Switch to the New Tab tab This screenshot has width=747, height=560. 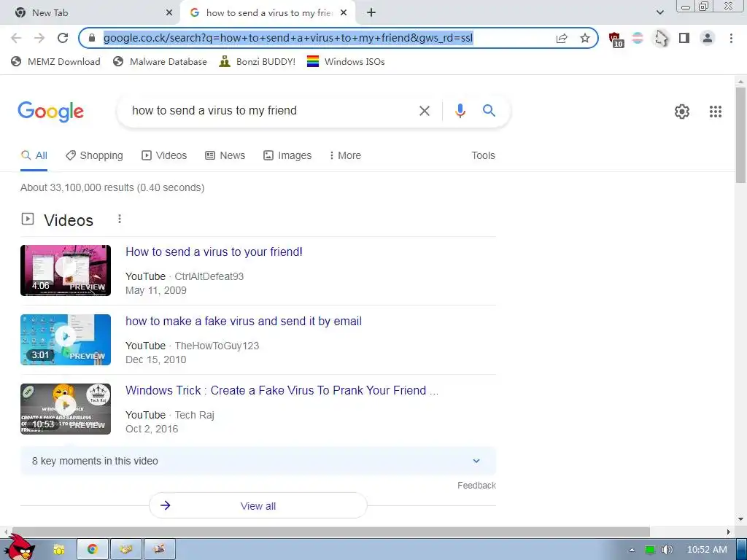[90, 13]
